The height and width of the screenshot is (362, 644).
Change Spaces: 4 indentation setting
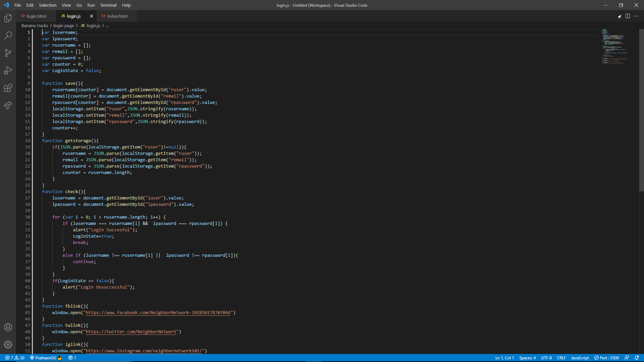pos(527,358)
